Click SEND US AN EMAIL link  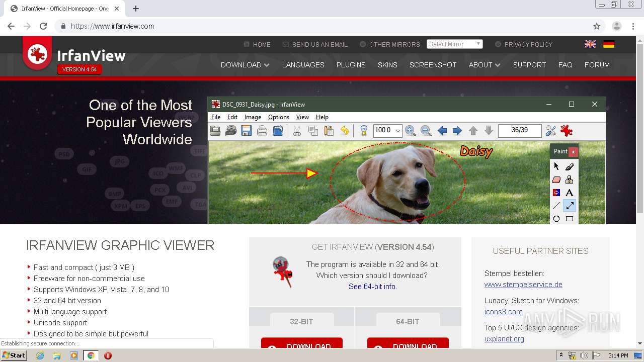[x=315, y=44]
